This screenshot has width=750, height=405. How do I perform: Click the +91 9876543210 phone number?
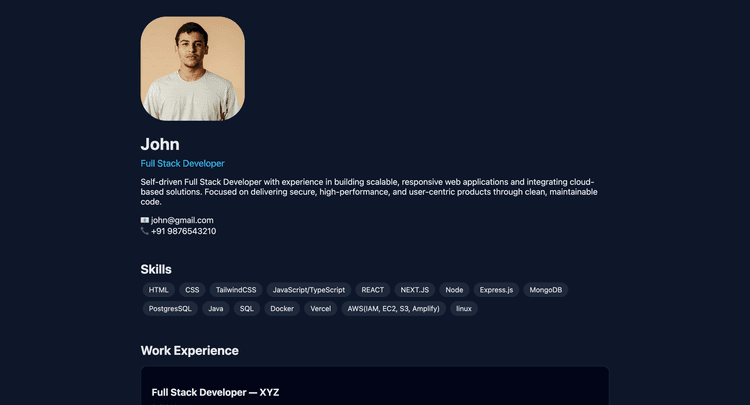[184, 231]
